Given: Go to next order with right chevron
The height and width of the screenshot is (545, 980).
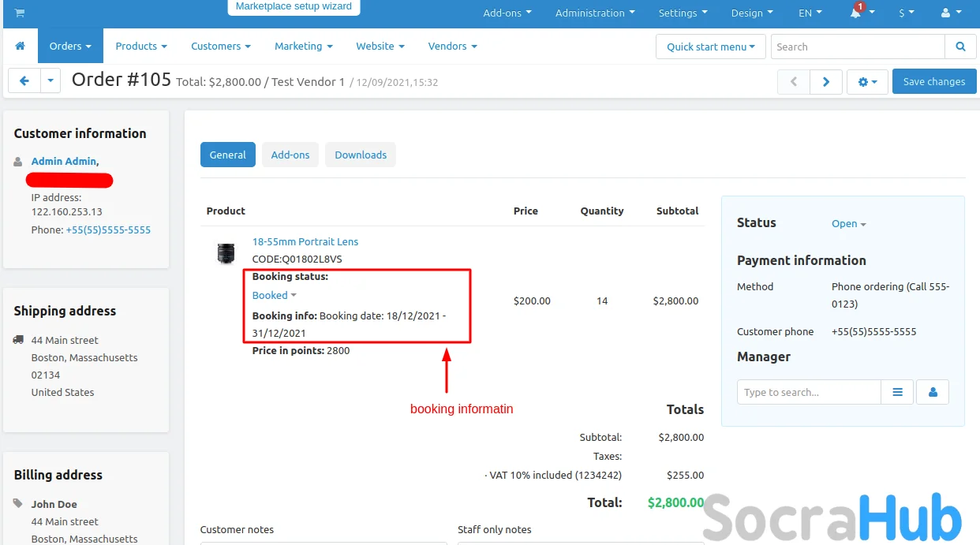Looking at the screenshot, I should coord(826,82).
